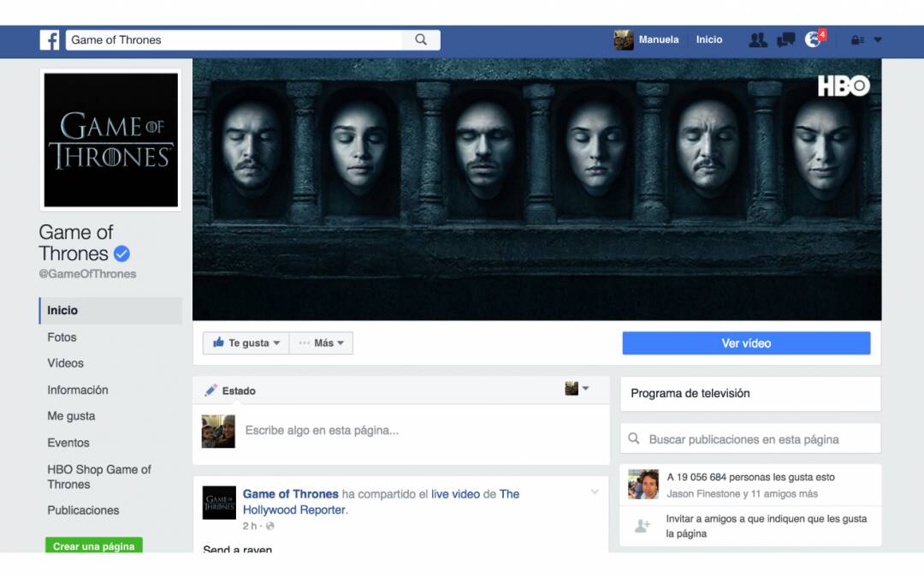Open the Game of Thrones profile picture
This screenshot has width=924, height=578.
click(x=110, y=140)
